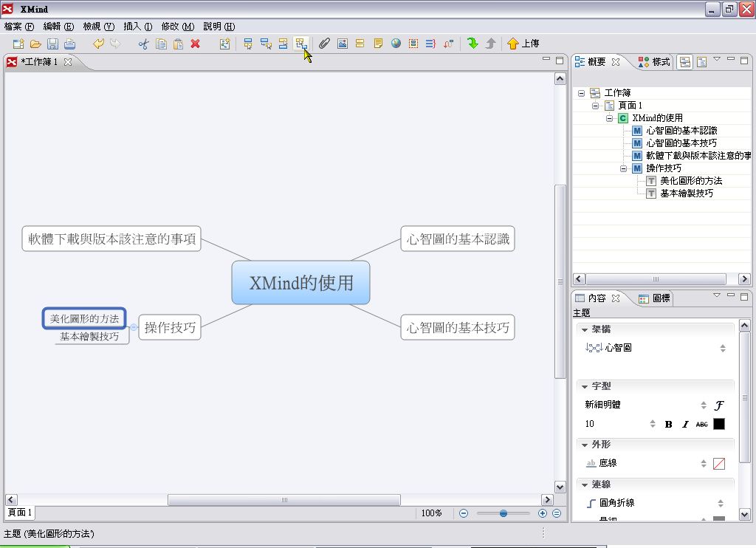Add a summary with the bracket icon

[430, 44]
